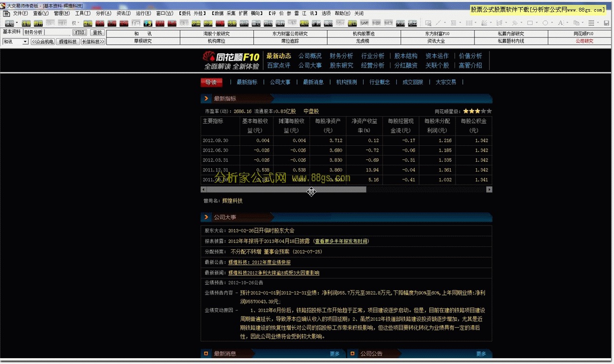
Task: Open the 帮助(H) menu
Action: tap(342, 14)
